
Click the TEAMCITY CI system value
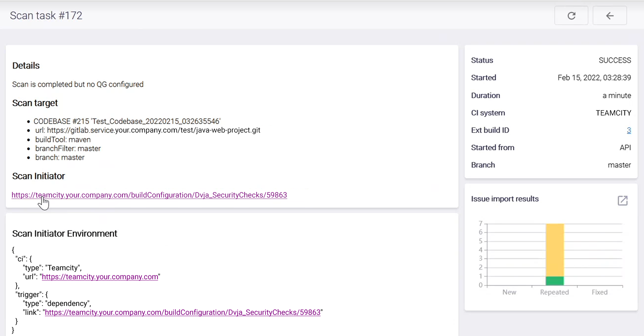pos(613,113)
